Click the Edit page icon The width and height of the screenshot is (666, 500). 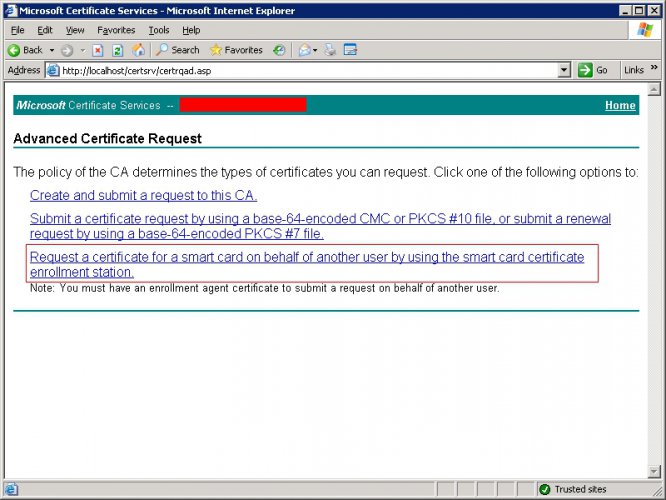pyautogui.click(x=350, y=50)
